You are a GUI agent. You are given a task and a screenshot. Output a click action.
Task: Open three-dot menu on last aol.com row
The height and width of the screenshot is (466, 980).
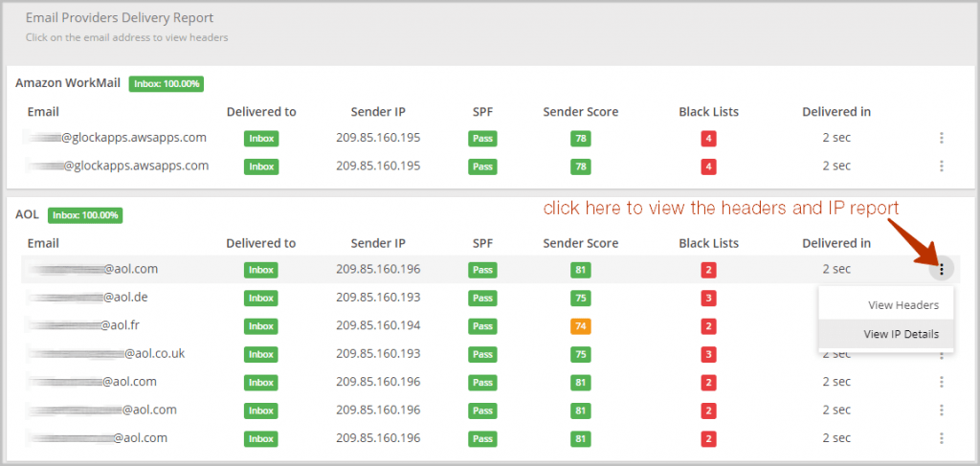[x=942, y=438]
